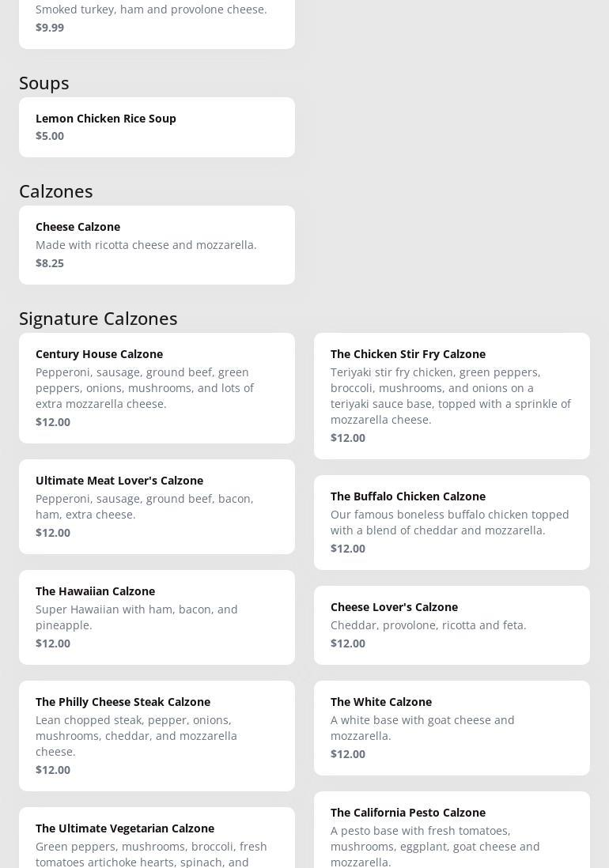Open The Chicken Stir Fry Calzone

pos(452,395)
